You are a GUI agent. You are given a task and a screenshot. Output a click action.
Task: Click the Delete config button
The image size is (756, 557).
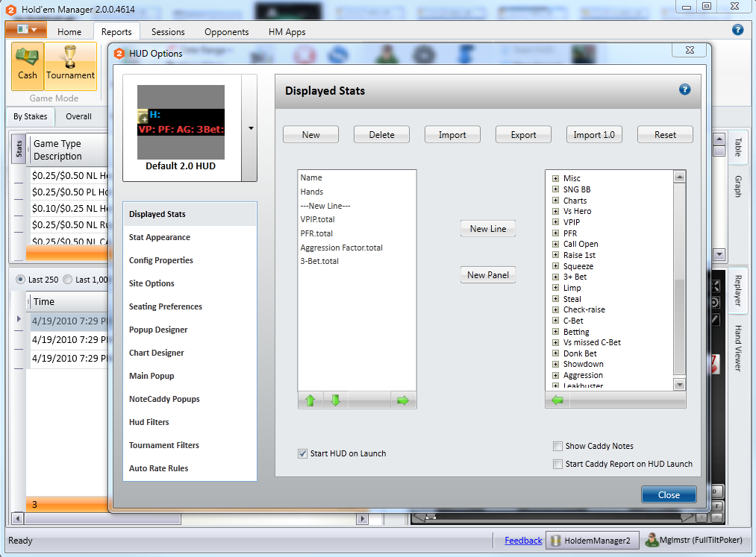381,135
